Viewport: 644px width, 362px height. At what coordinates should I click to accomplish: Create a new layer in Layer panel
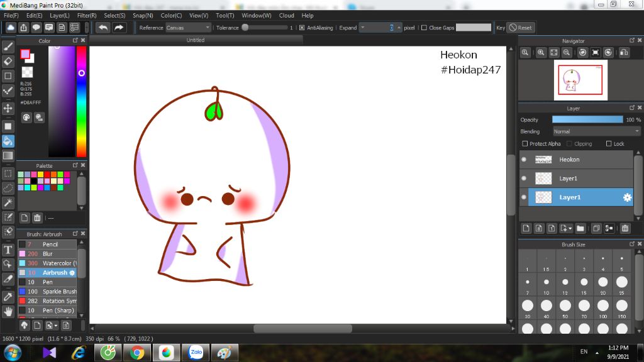(526, 228)
